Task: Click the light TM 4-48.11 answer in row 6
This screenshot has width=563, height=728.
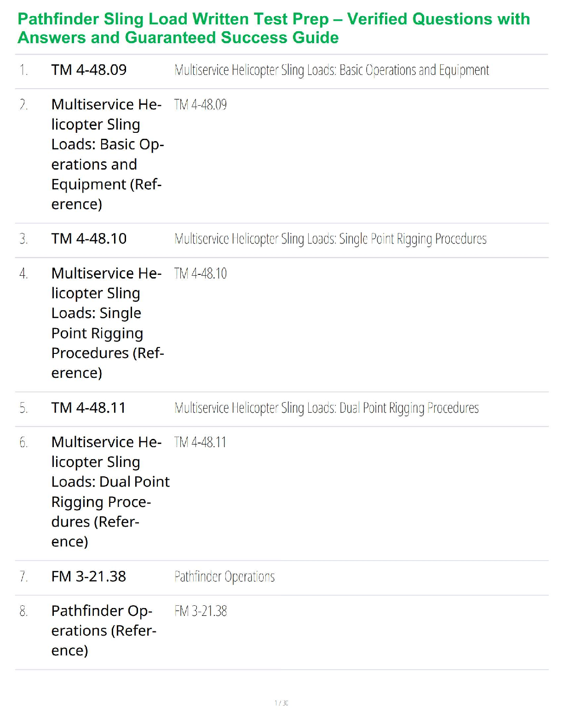Action: click(200, 442)
